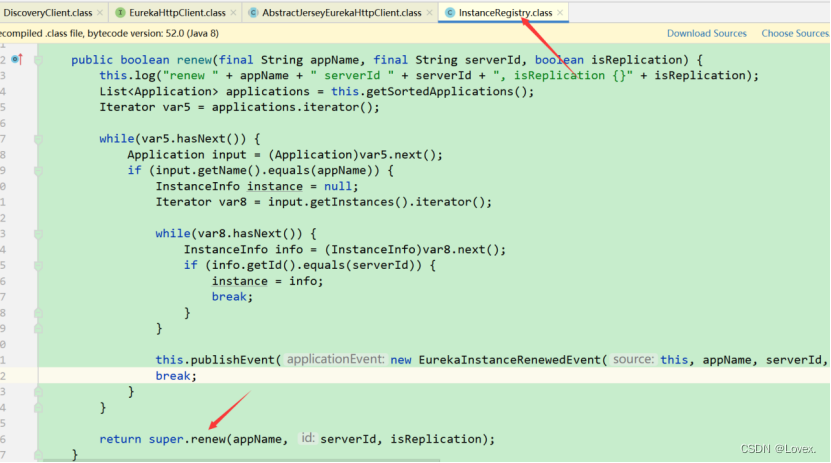This screenshot has height=463, width=831.
Task: Click super.renew in the return statement
Action: (187, 439)
